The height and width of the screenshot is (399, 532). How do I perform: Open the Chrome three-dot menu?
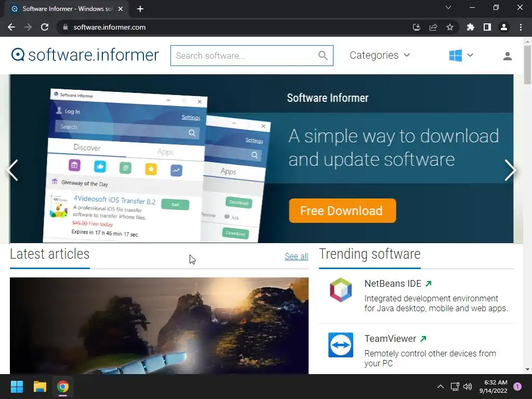point(521,27)
